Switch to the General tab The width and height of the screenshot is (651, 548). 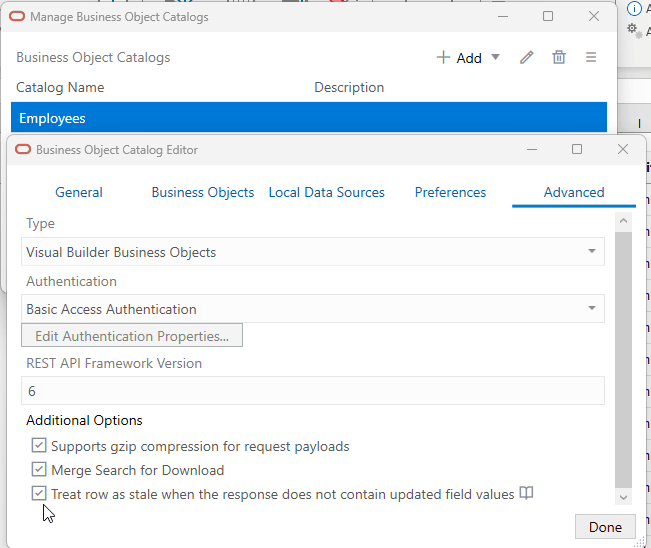pos(79,192)
